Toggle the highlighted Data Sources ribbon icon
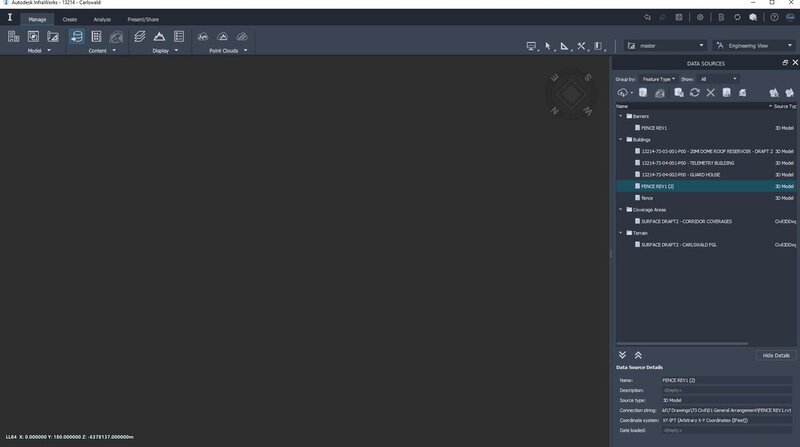 (x=77, y=36)
